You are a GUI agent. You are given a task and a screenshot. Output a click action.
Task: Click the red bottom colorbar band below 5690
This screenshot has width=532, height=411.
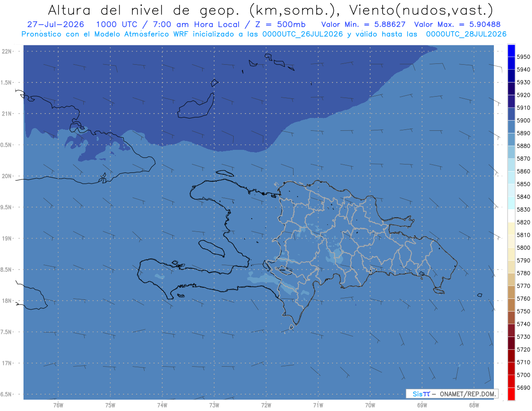(511, 394)
